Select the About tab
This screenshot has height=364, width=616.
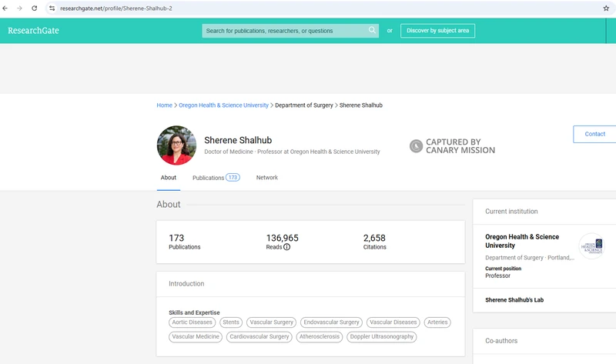(x=169, y=178)
